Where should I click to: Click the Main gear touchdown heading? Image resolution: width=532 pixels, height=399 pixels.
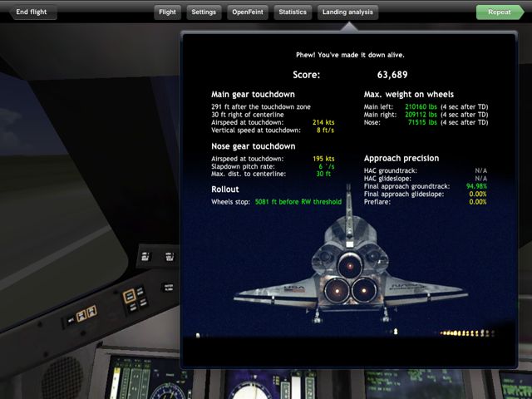tap(253, 94)
